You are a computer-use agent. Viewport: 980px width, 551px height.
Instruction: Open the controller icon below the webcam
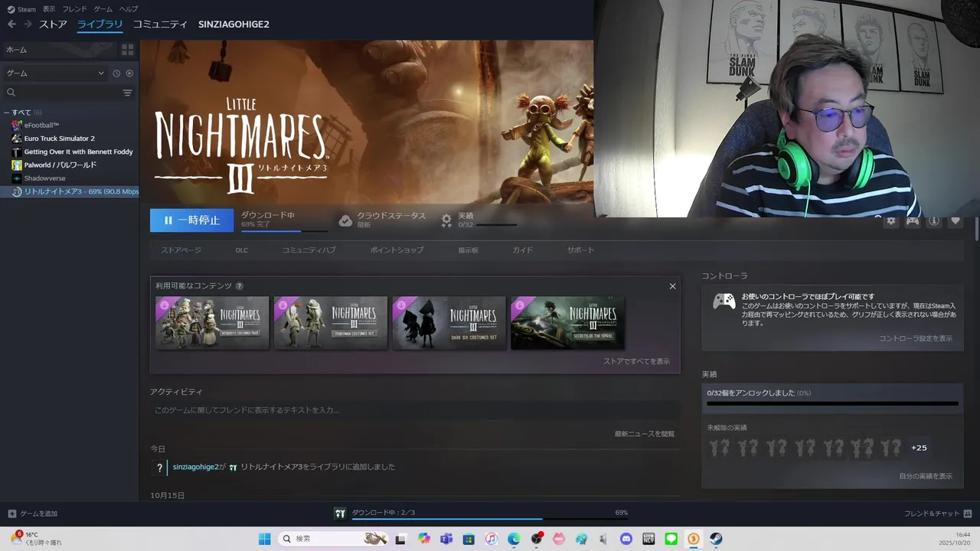[913, 221]
